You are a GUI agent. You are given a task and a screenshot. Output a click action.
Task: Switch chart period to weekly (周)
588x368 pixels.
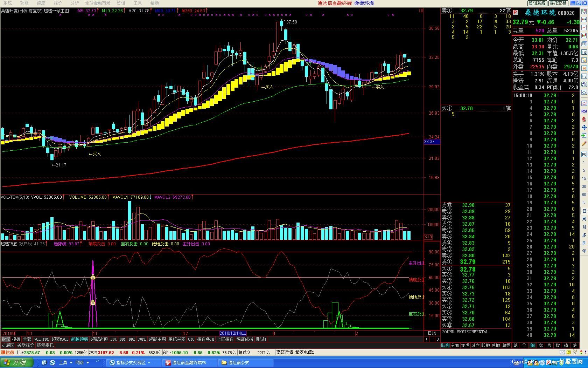point(584,219)
